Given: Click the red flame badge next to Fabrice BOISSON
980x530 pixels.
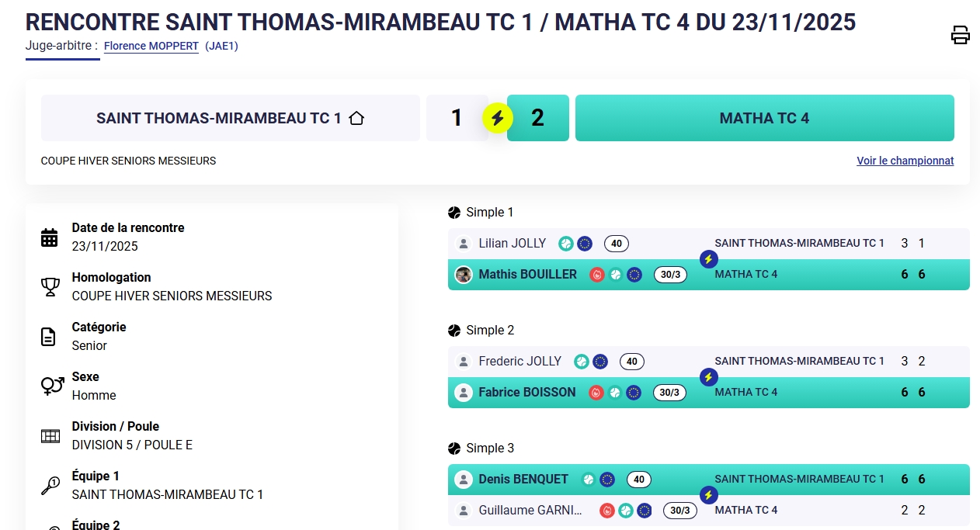Looking at the screenshot, I should (596, 393).
